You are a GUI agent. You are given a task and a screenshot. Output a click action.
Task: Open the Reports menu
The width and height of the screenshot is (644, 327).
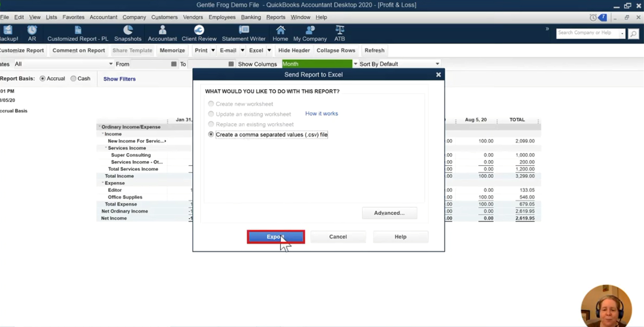point(276,17)
